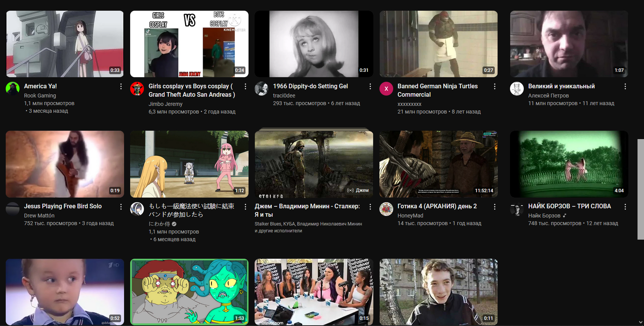Image resolution: width=644 pixels, height=326 pixels.
Task: Open more options for America Ya! video
Action: point(121,86)
